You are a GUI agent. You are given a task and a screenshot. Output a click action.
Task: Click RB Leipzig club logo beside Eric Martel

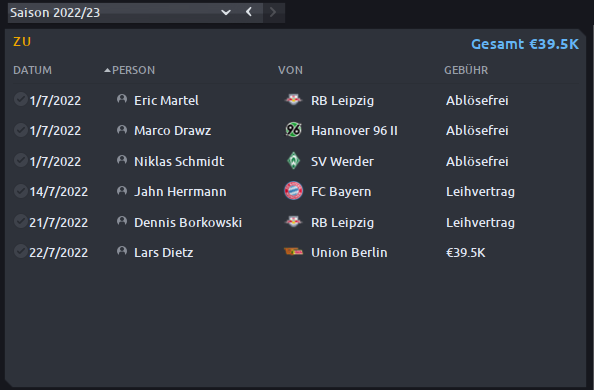(293, 100)
